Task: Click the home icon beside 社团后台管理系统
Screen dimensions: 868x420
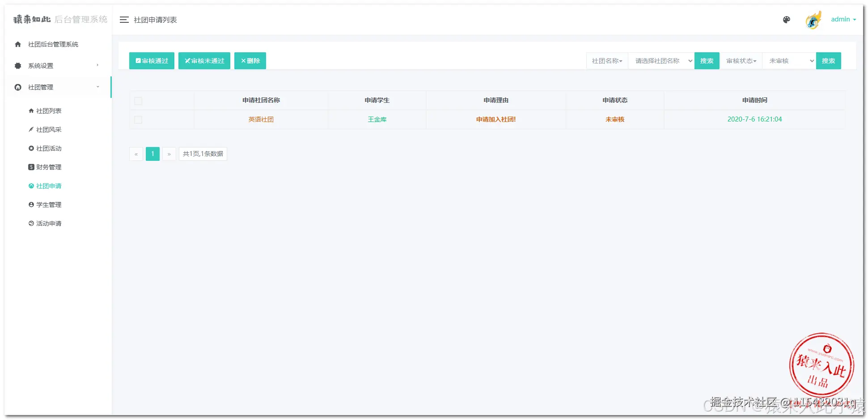Action: [x=18, y=44]
